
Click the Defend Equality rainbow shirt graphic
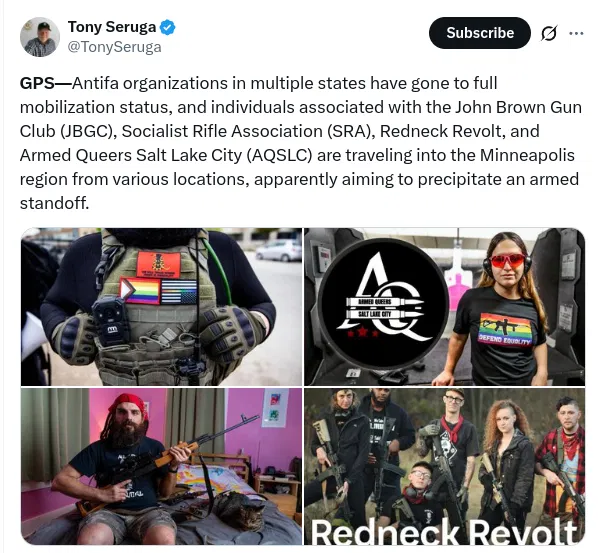(x=506, y=329)
